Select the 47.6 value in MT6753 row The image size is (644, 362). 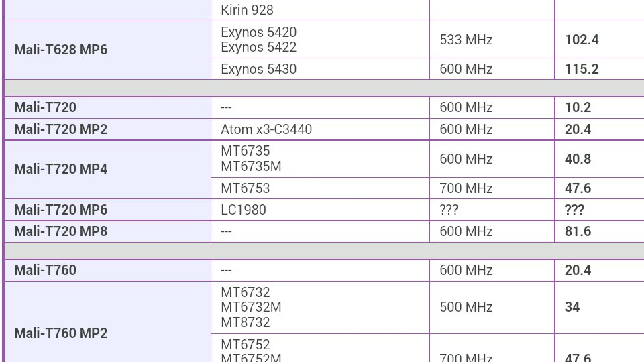(578, 188)
